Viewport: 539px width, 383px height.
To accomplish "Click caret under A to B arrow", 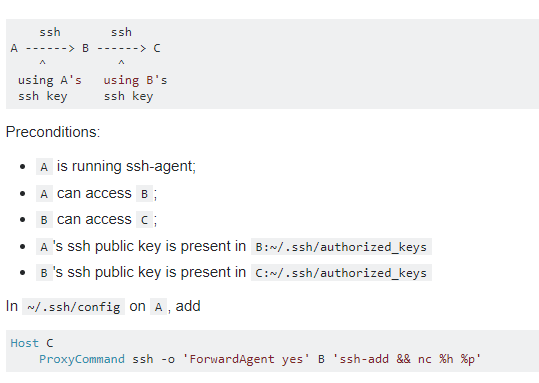I will pyautogui.click(x=42, y=63).
